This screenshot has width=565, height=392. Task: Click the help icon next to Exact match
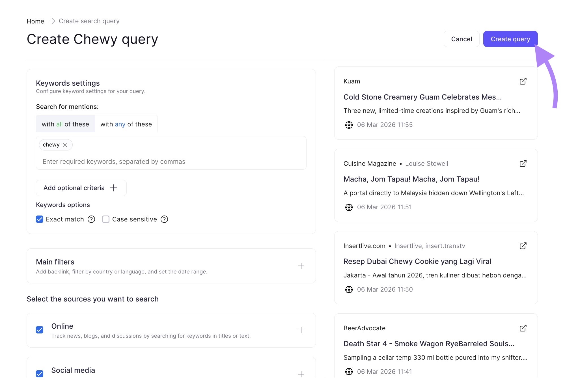pyautogui.click(x=91, y=219)
